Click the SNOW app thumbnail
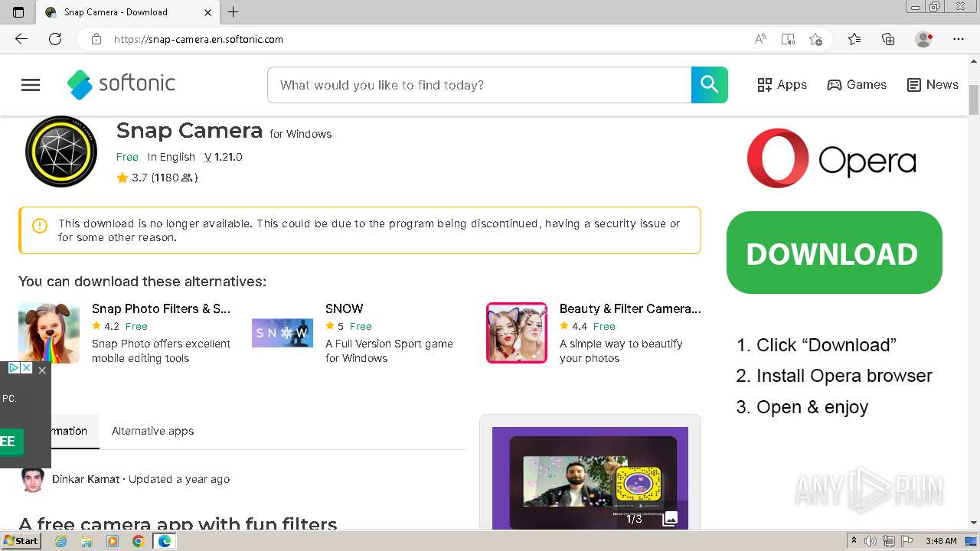The image size is (980, 551). pos(283,333)
